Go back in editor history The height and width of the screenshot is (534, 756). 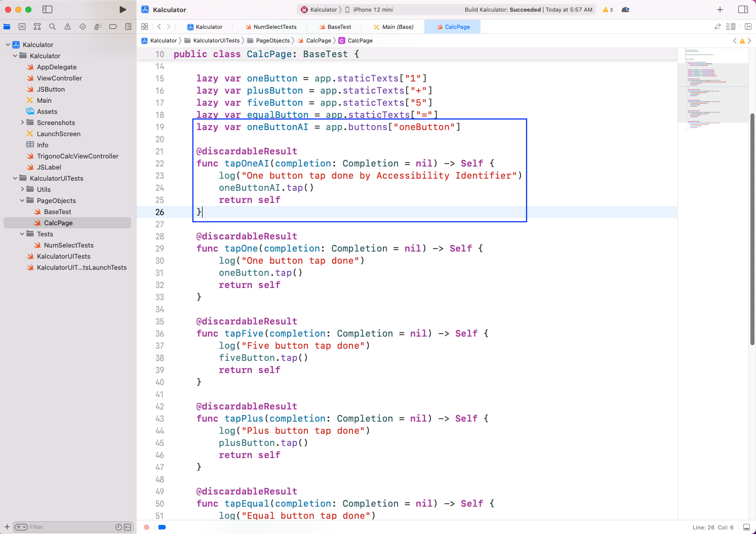point(159,27)
